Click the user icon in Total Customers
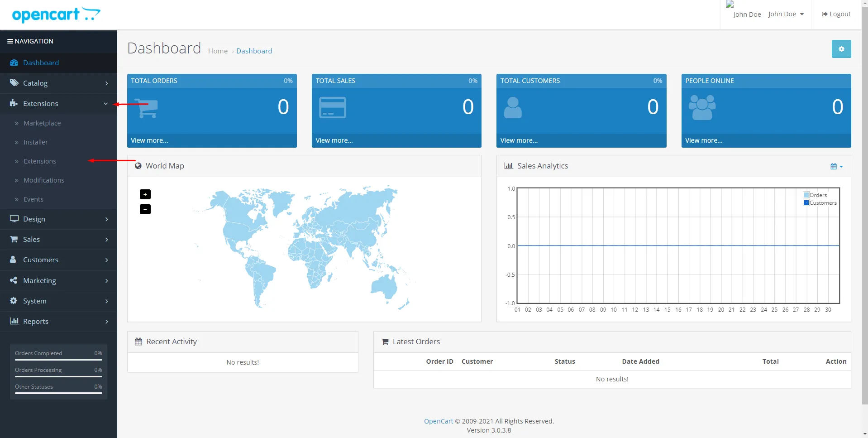 click(512, 108)
